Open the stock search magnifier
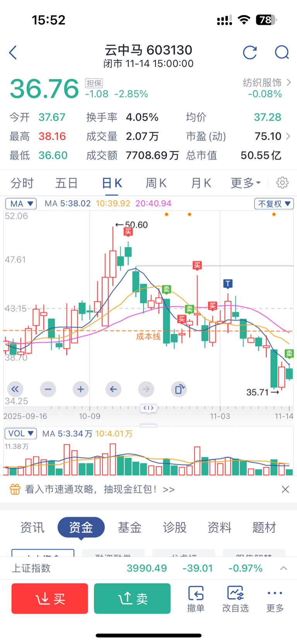 (282, 52)
